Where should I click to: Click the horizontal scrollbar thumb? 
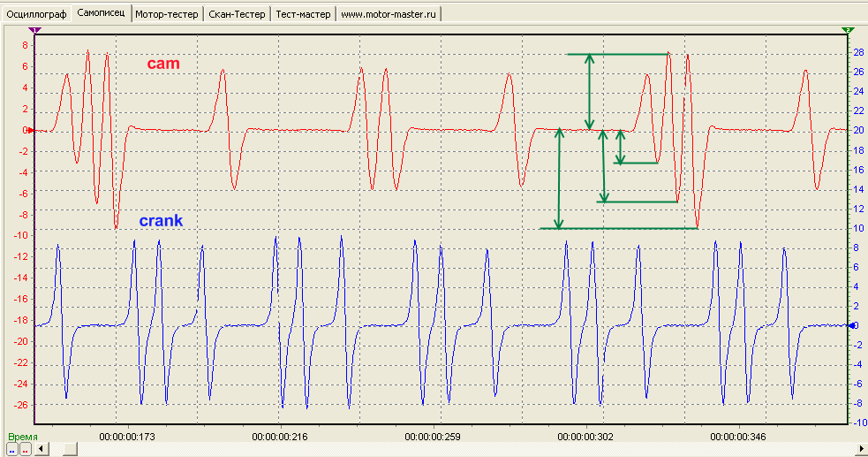pos(71,449)
